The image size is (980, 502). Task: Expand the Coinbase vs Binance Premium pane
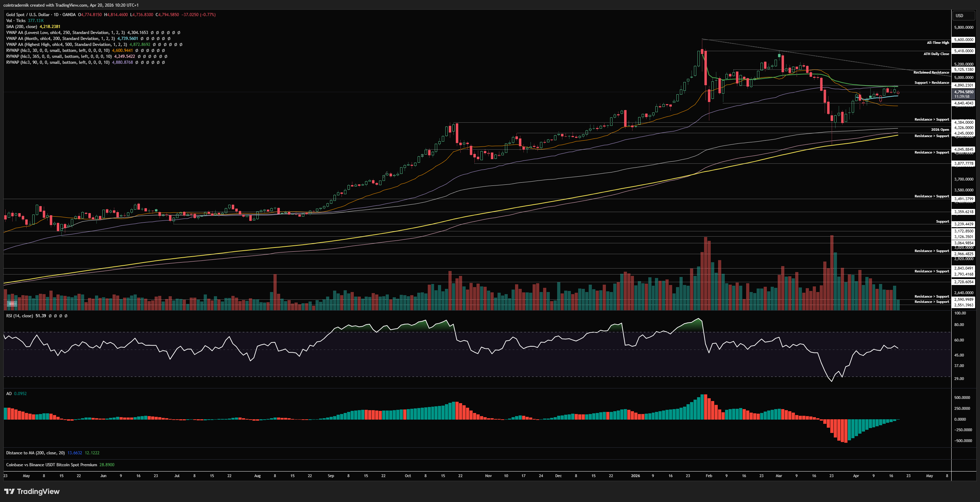pos(51,465)
